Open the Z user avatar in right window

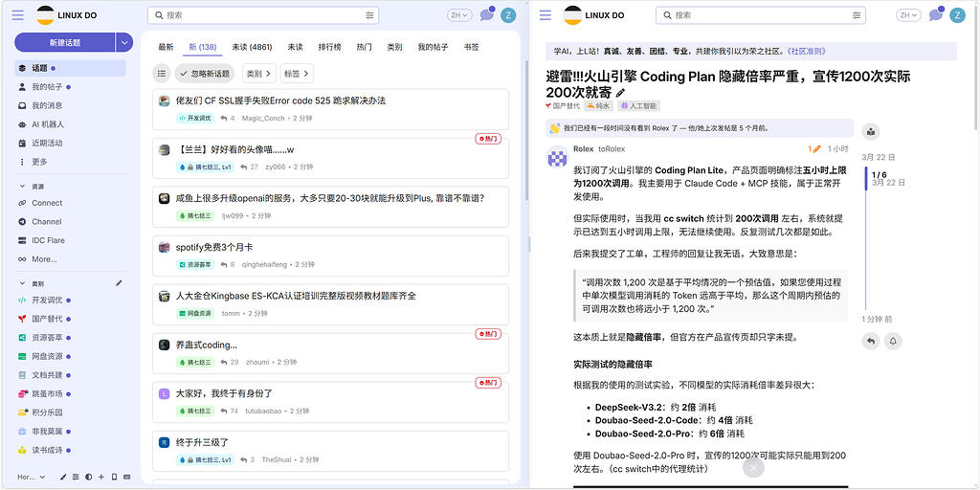957,15
